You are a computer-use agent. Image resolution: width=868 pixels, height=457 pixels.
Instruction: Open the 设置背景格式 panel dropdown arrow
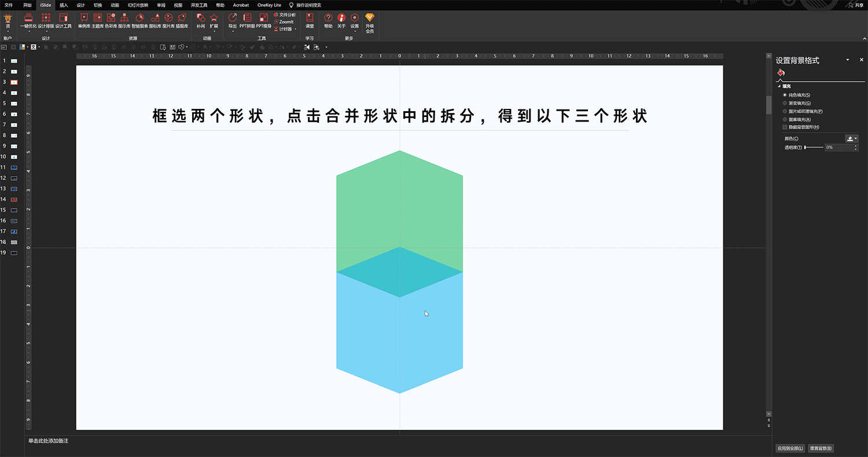click(847, 60)
